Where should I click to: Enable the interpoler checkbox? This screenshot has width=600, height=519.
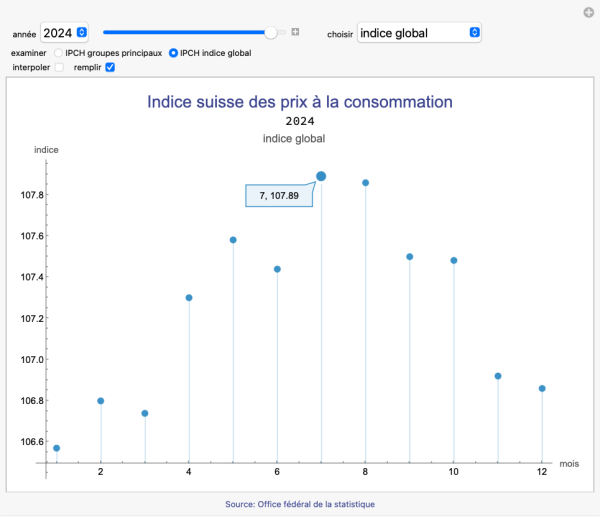[59, 67]
